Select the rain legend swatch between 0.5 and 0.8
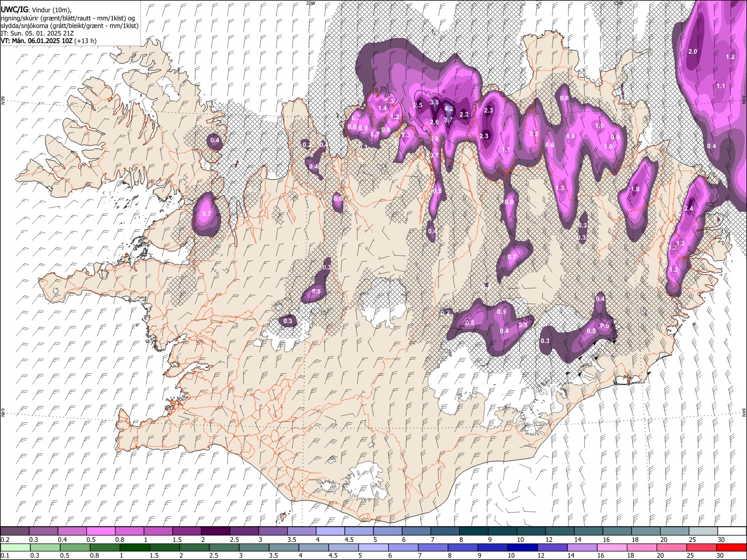The width and height of the screenshot is (747, 560). 75,547
